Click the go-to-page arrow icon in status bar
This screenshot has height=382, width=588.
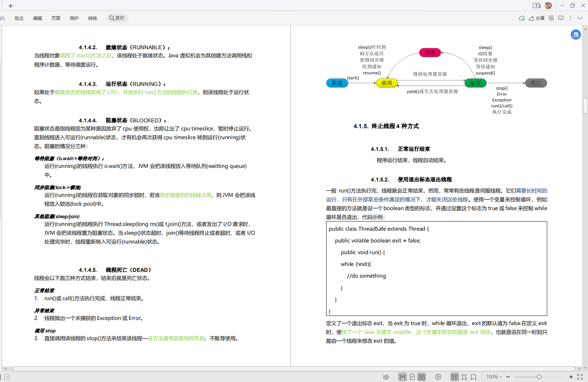[x=7, y=377]
